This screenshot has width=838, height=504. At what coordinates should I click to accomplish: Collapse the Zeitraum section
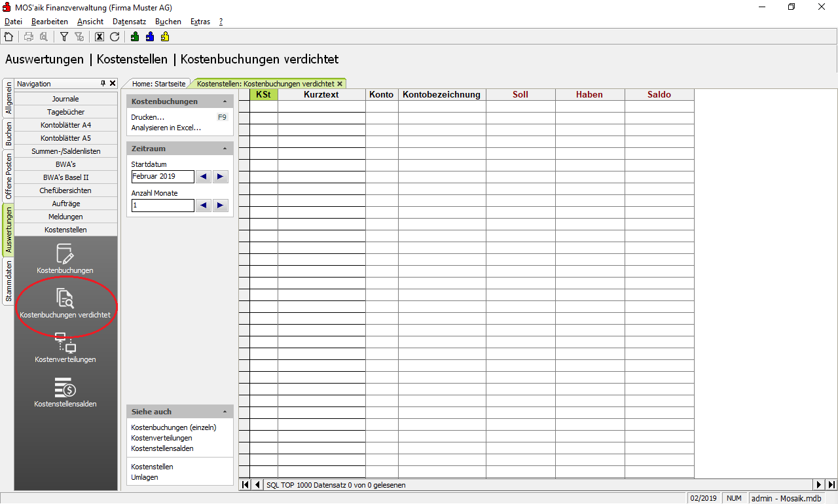pos(225,149)
